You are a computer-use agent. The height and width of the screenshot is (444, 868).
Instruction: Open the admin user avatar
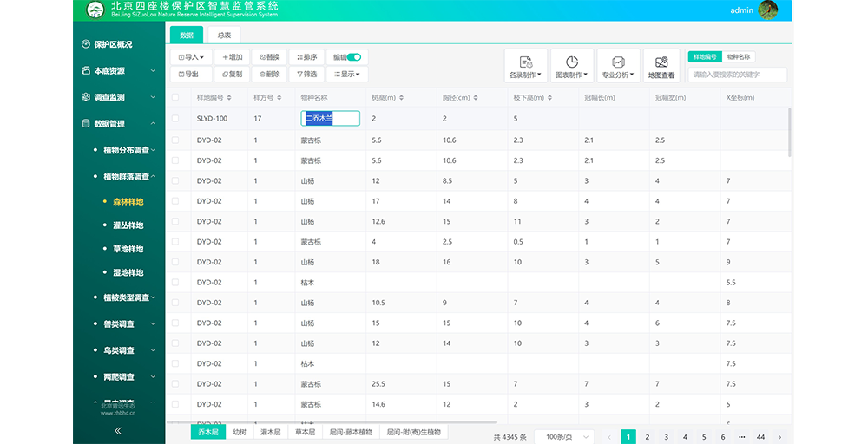click(x=768, y=10)
